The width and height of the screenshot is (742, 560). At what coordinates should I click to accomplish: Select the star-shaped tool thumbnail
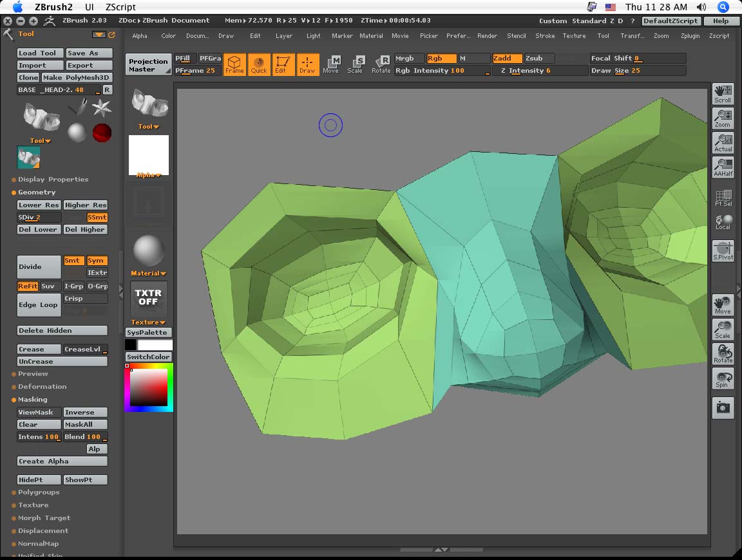(x=101, y=108)
